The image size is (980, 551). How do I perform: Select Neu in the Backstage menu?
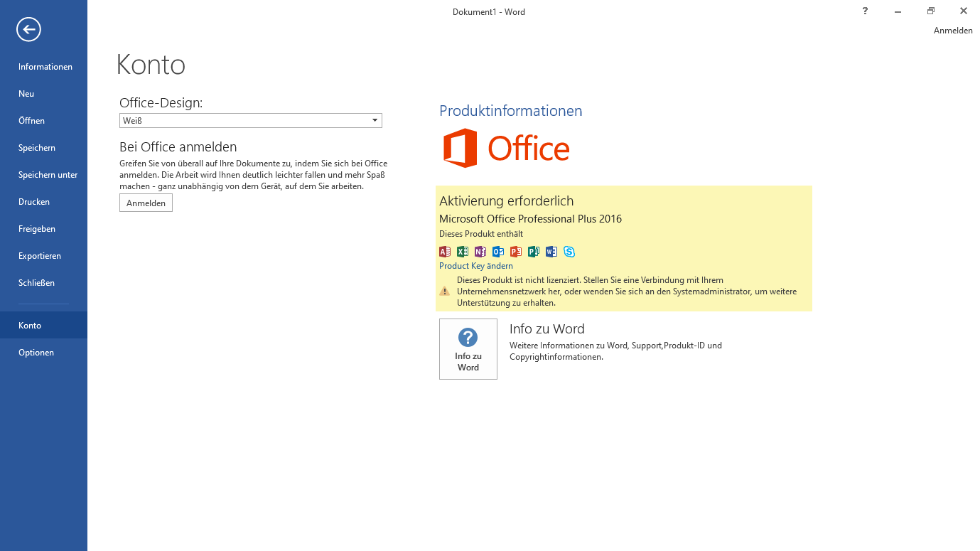tap(26, 94)
